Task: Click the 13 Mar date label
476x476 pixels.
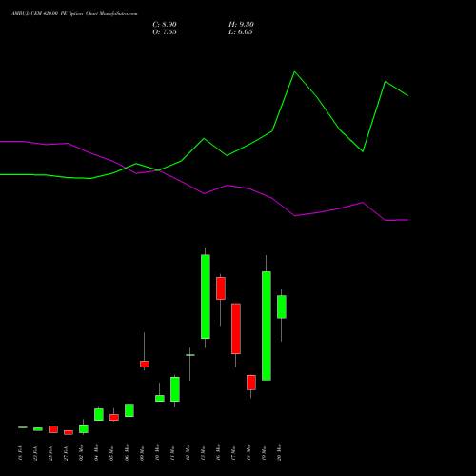Action: click(203, 452)
